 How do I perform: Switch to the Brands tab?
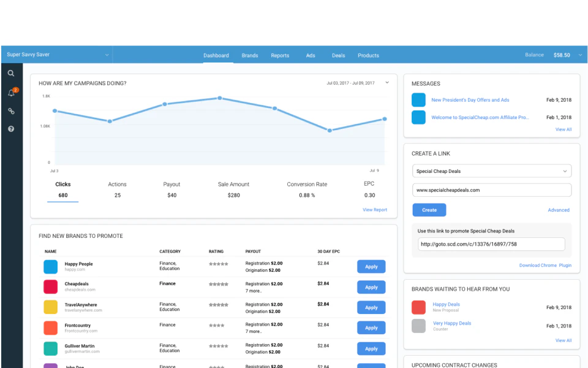click(249, 55)
